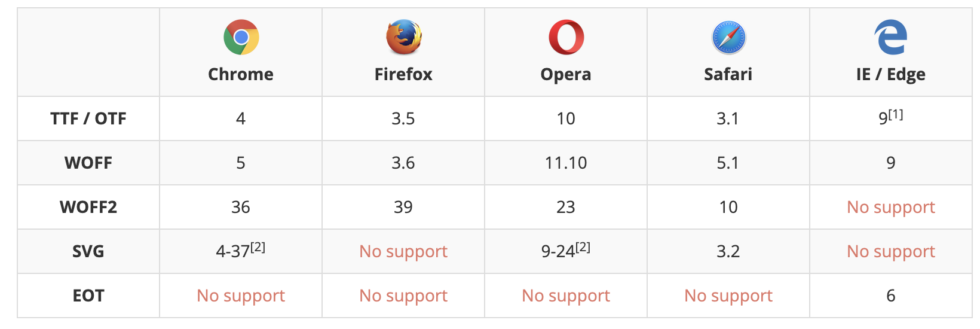Click Firefox's No support SVG cell
This screenshot has width=980, height=329.
tap(403, 251)
